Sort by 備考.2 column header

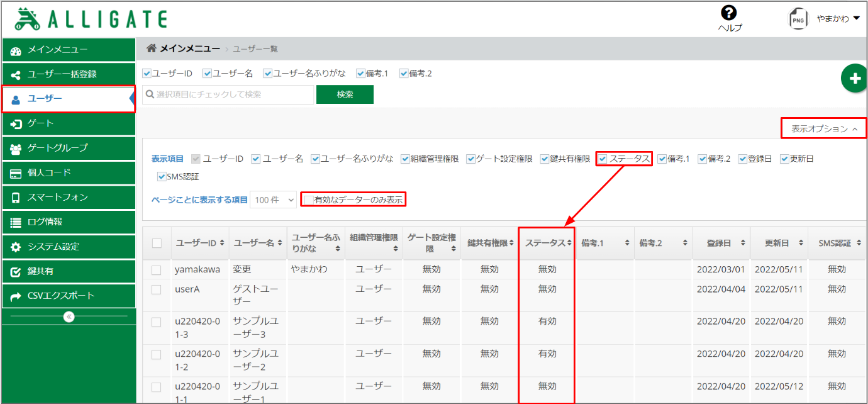[x=663, y=243]
